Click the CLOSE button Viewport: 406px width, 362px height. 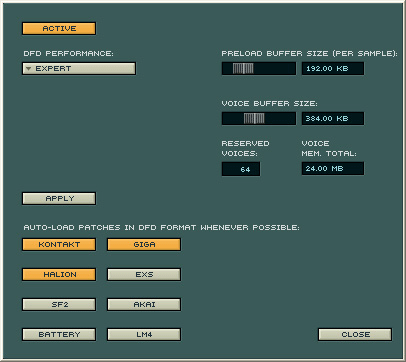click(355, 334)
